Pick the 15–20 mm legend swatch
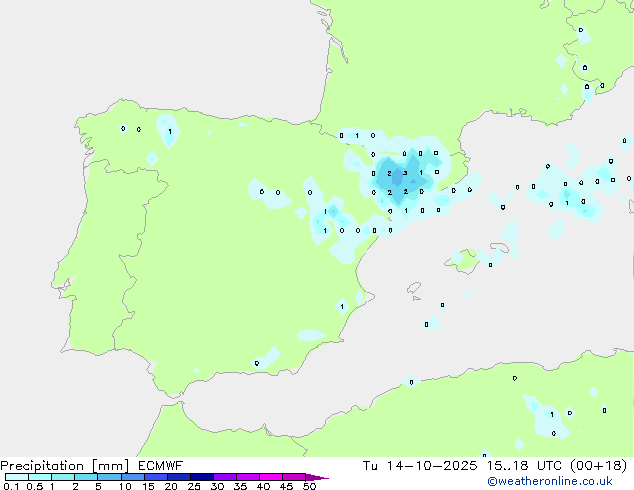 pyautogui.click(x=155, y=477)
